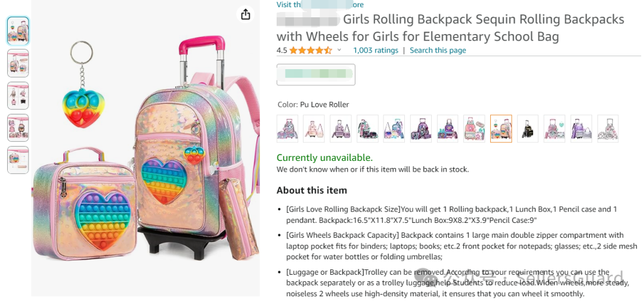Click the share icon above product image

click(x=246, y=15)
